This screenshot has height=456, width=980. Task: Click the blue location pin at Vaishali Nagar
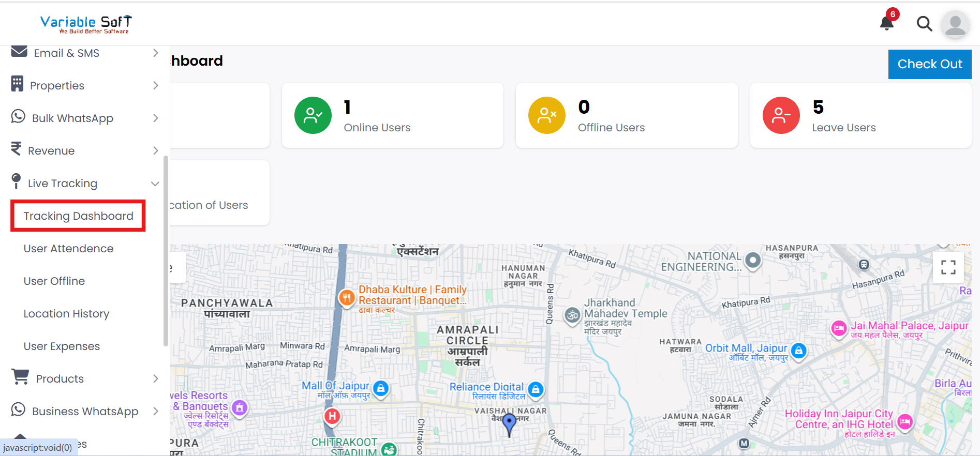pyautogui.click(x=509, y=425)
